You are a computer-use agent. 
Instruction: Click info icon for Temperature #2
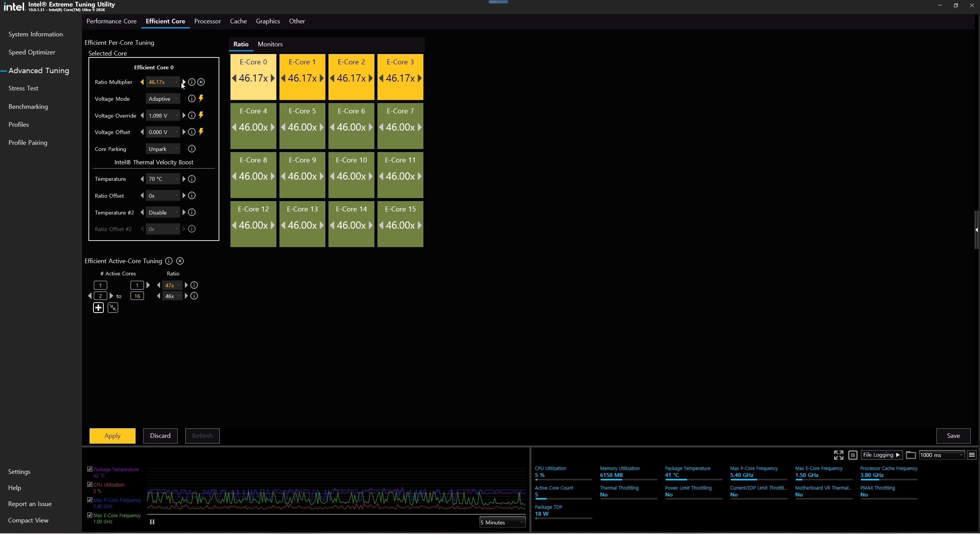tap(192, 212)
